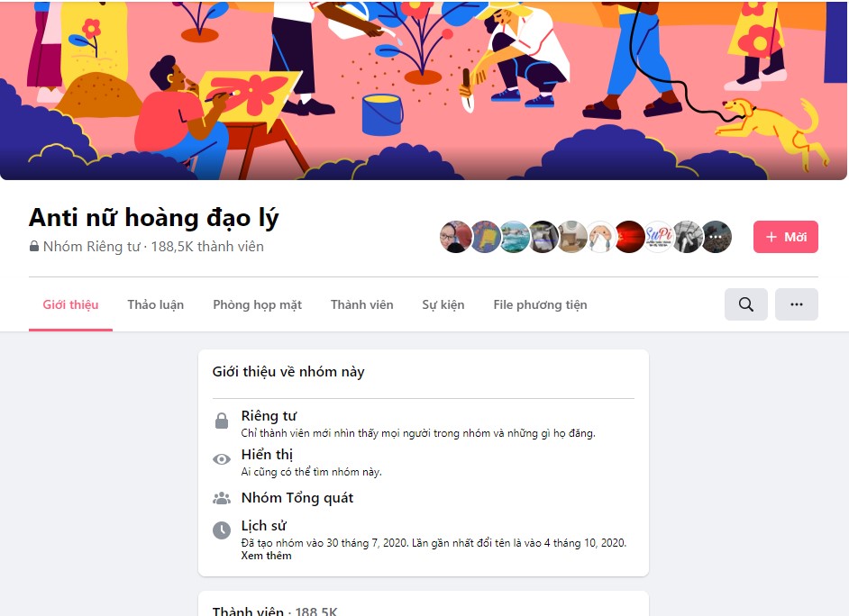Click the clock icon beside Lịch sử
The width and height of the screenshot is (849, 616).
point(222,530)
